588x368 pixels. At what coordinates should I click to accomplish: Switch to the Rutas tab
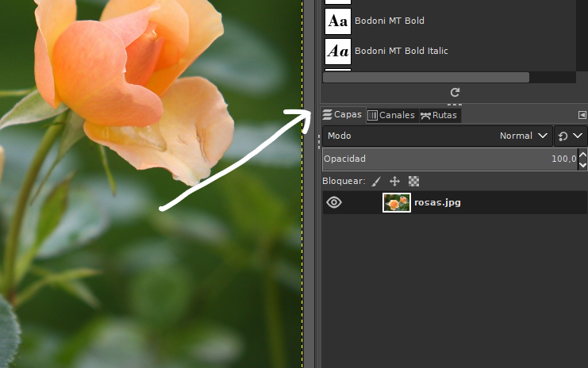tap(439, 115)
